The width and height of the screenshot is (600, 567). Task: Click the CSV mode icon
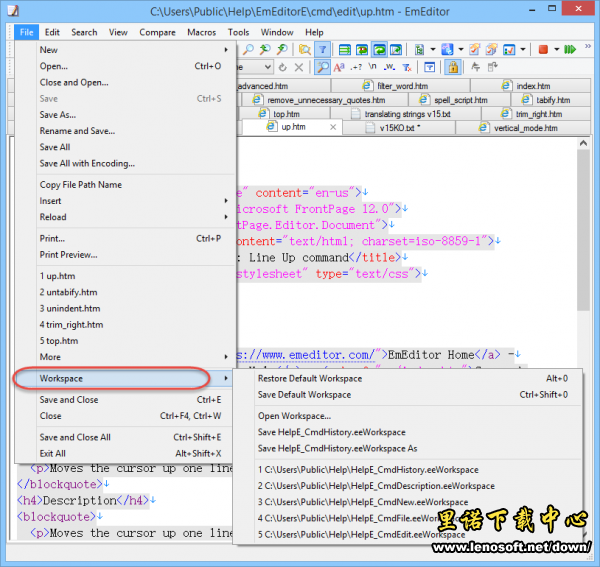click(x=419, y=49)
